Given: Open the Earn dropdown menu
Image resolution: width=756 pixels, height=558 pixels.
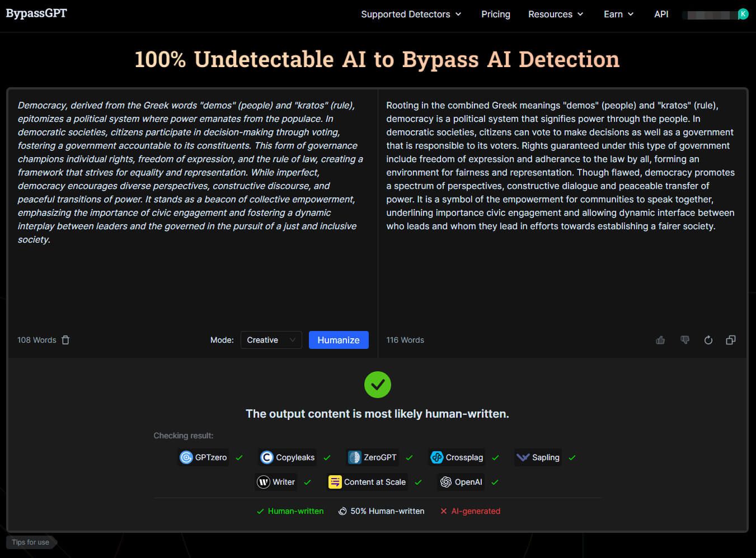Looking at the screenshot, I should pyautogui.click(x=618, y=14).
